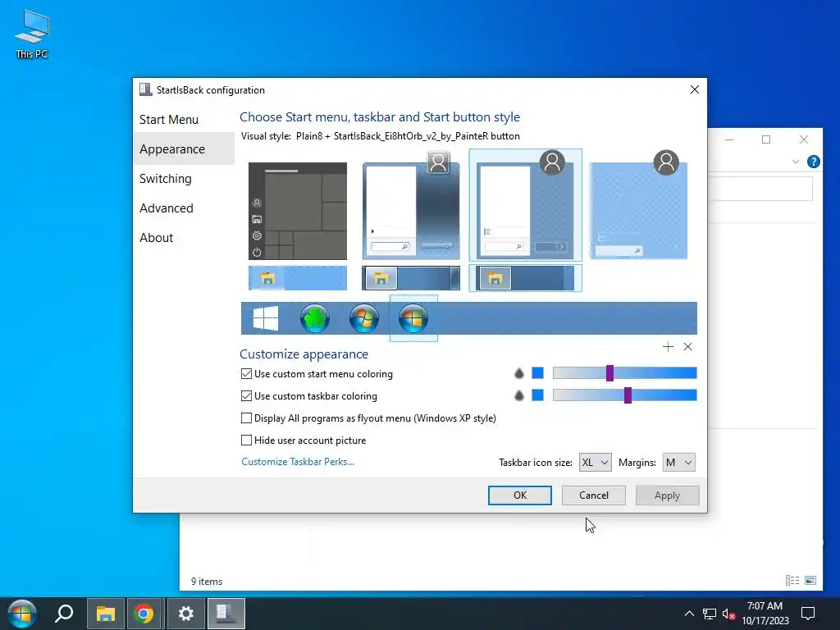Click the Explorer window search field
Screen dimensions: 840x630
click(x=760, y=189)
